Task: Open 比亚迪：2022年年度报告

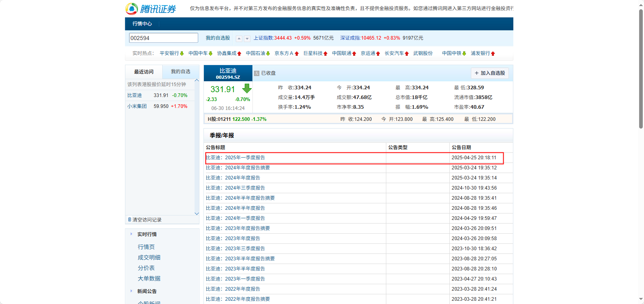Action: coord(233,289)
